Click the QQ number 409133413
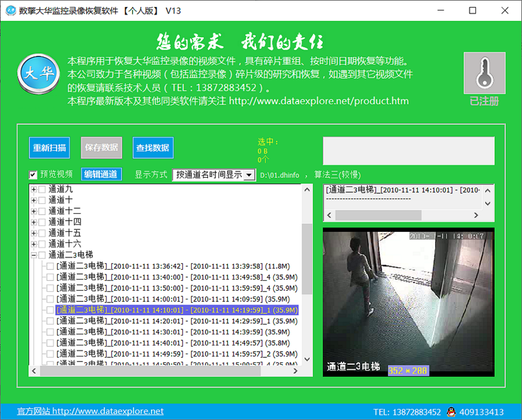The width and height of the screenshot is (522, 420). 481,412
